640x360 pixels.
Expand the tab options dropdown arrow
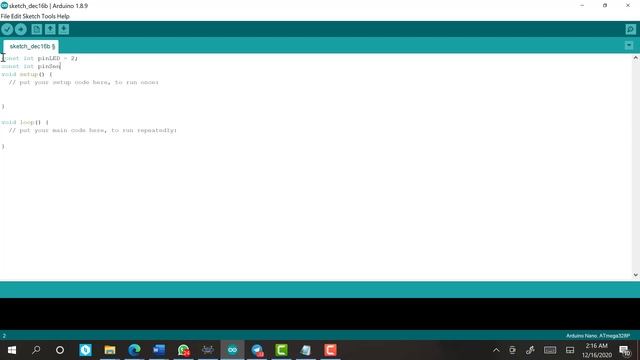click(x=629, y=45)
